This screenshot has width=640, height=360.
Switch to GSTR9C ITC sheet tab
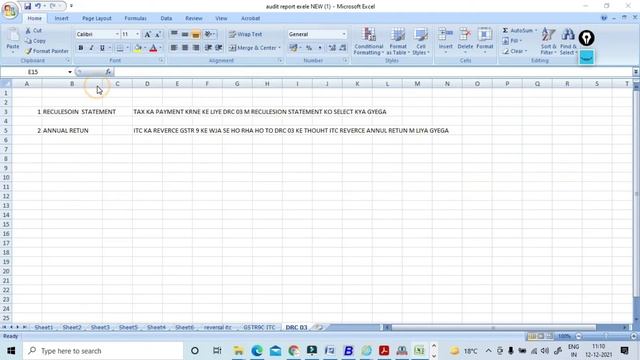259,327
